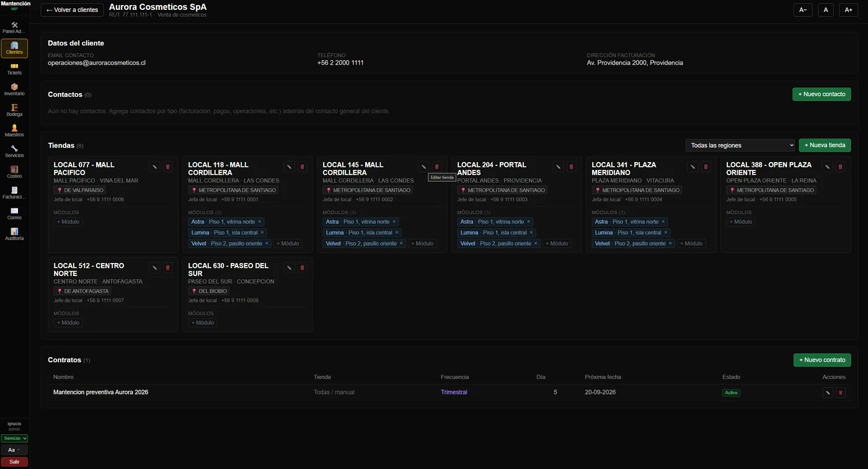The width and height of the screenshot is (868, 469).
Task: Click the Activo status badge
Action: 732,393
